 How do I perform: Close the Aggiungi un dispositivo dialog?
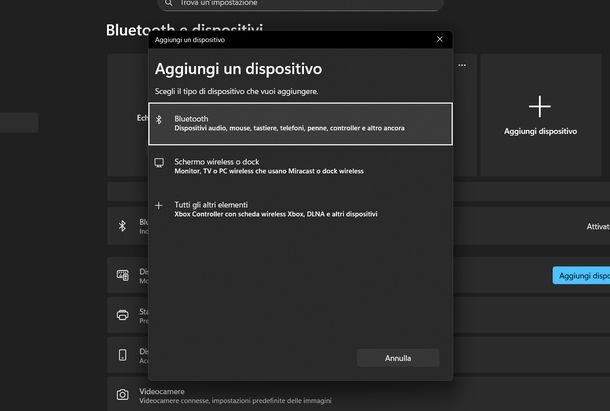click(x=440, y=39)
